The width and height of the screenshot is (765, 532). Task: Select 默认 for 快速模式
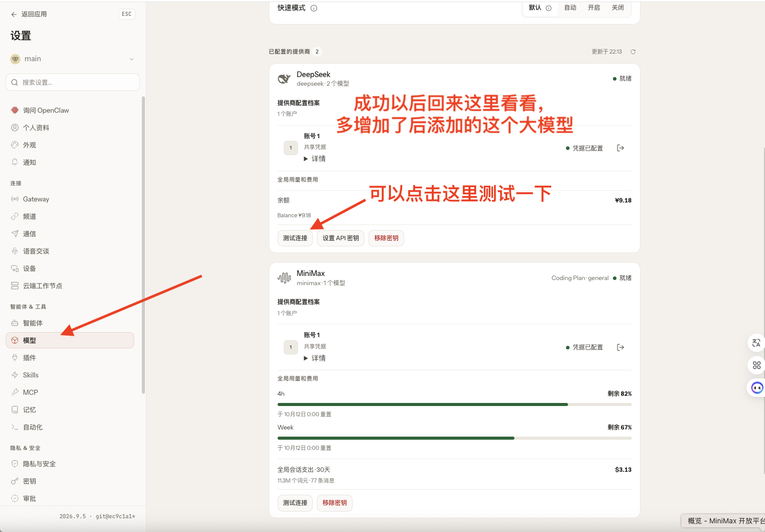540,8
